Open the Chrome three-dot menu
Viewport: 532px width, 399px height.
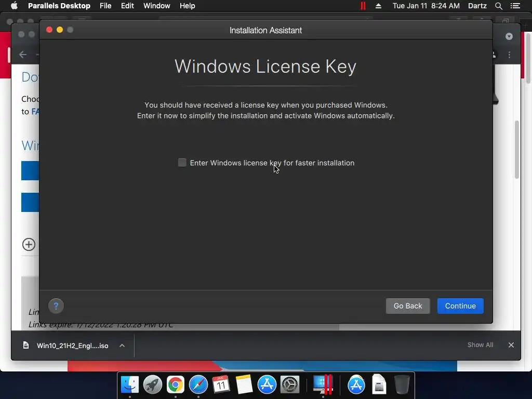coord(509,55)
